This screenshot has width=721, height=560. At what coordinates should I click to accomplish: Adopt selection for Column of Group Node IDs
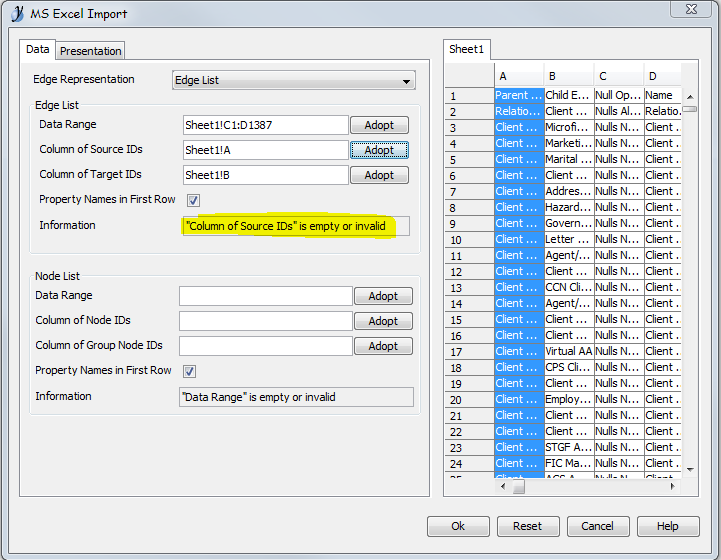383,346
